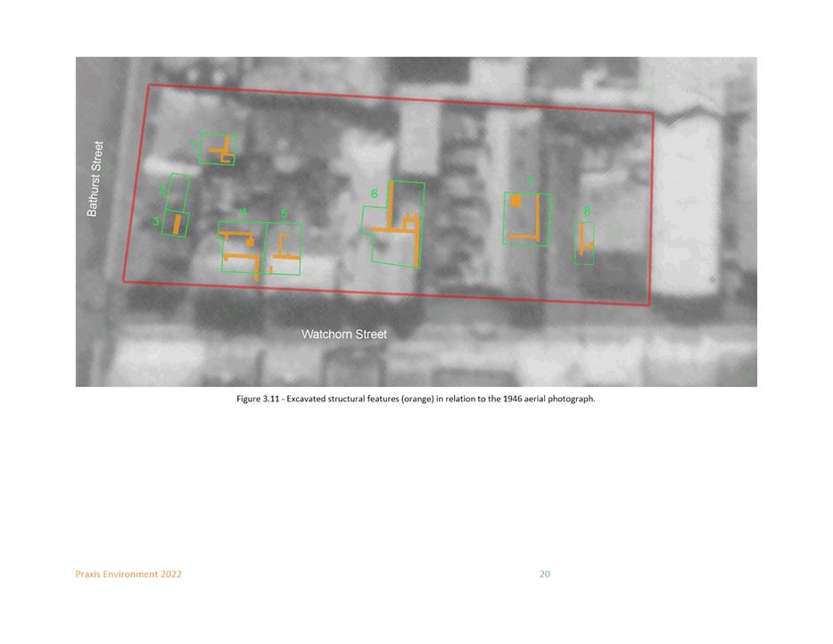This screenshot has height=644, width=833.
Task: Click the green feature label 7
Action: coord(530,181)
